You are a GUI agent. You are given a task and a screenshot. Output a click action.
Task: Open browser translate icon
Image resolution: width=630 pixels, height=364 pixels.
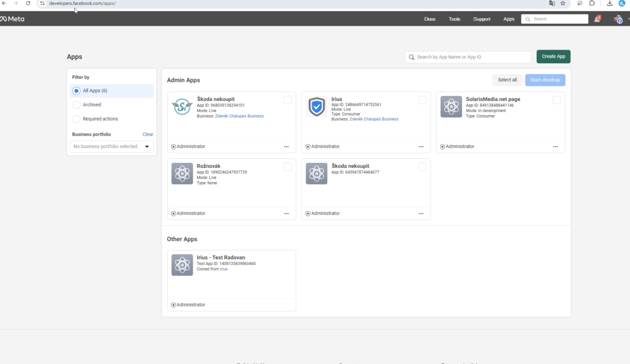click(x=552, y=3)
